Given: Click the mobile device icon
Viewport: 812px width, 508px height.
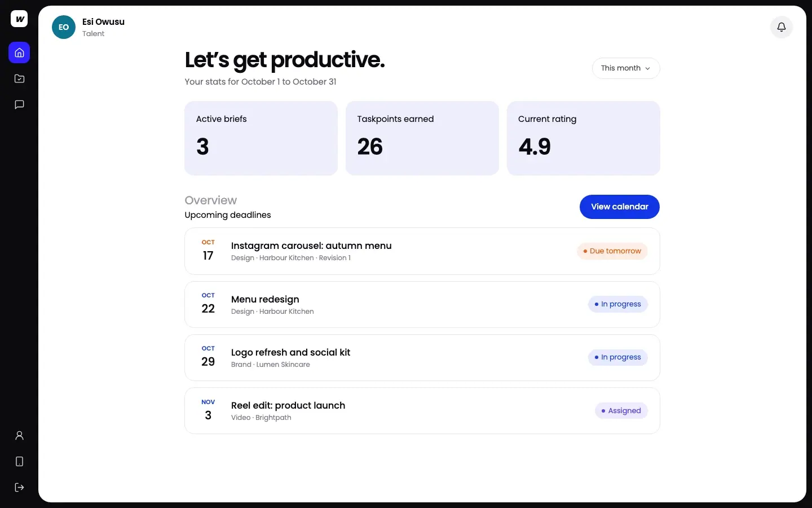Looking at the screenshot, I should tap(19, 461).
